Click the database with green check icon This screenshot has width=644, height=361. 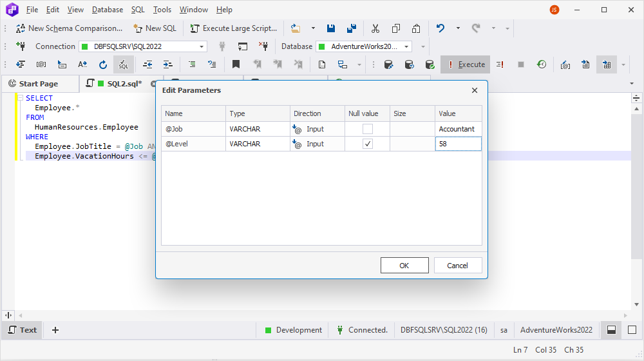click(x=430, y=64)
